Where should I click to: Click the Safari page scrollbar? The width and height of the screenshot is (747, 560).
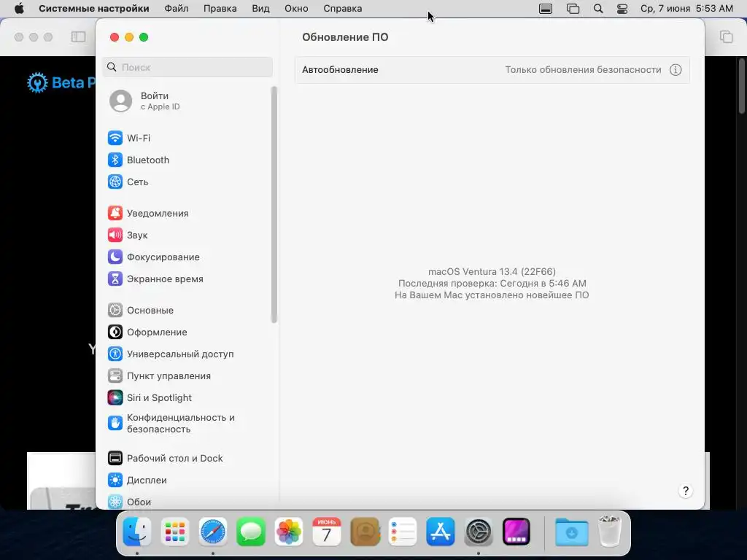tap(742, 86)
